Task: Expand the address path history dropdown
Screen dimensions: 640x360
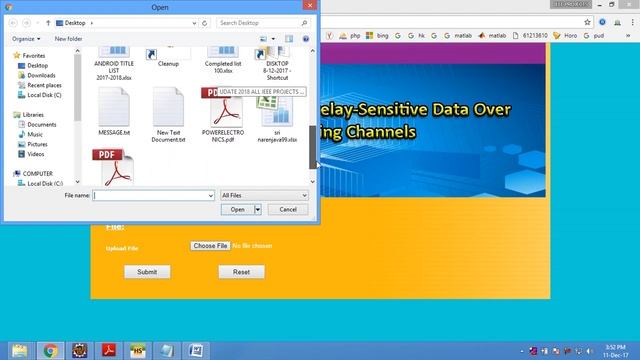Action: tap(194, 23)
